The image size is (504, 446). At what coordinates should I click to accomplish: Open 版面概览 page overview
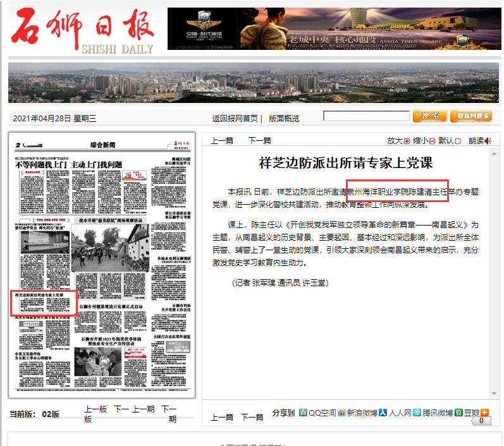click(x=284, y=118)
